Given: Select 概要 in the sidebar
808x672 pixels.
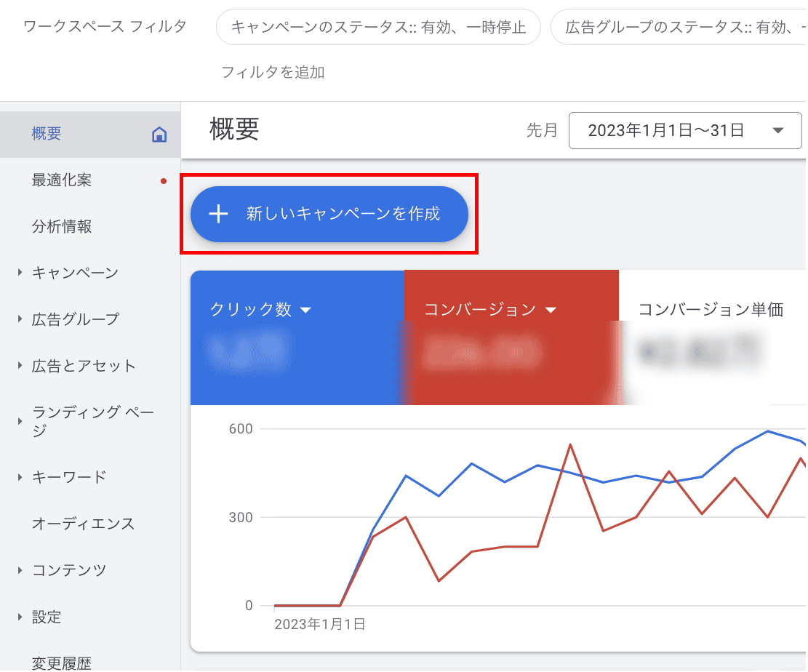Looking at the screenshot, I should (x=90, y=134).
